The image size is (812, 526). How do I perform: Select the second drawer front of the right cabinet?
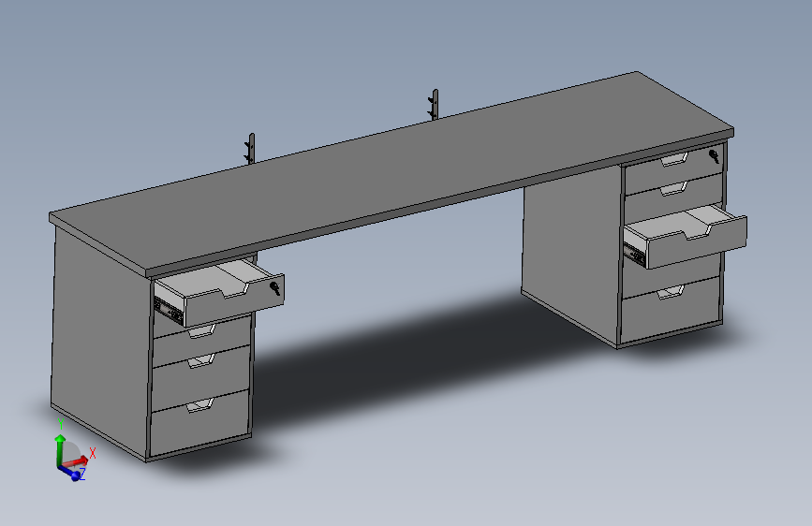673,197
